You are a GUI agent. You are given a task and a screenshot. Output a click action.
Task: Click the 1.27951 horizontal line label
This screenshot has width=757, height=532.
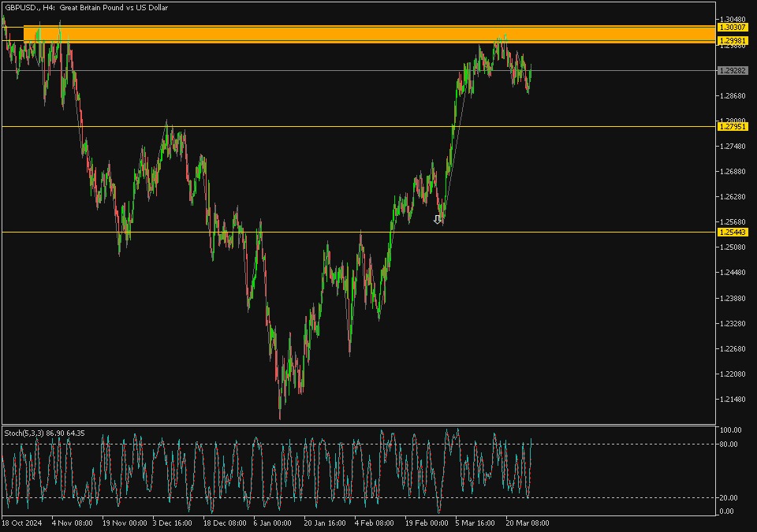(733, 126)
